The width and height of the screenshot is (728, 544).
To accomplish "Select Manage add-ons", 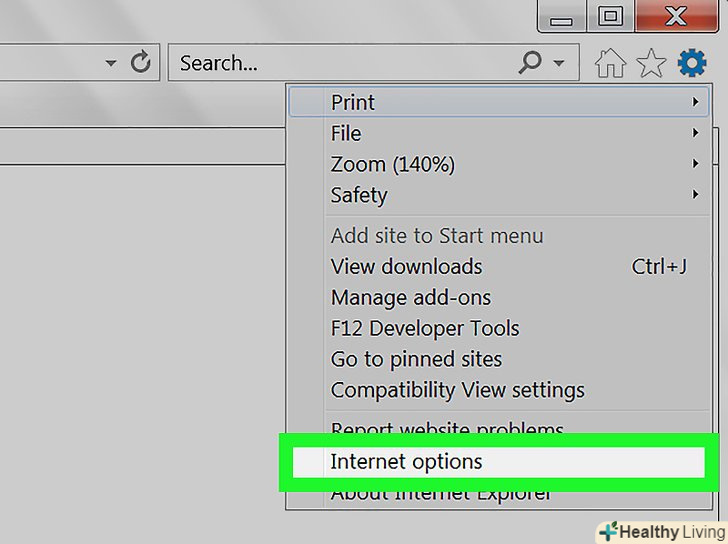I will coord(499,298).
